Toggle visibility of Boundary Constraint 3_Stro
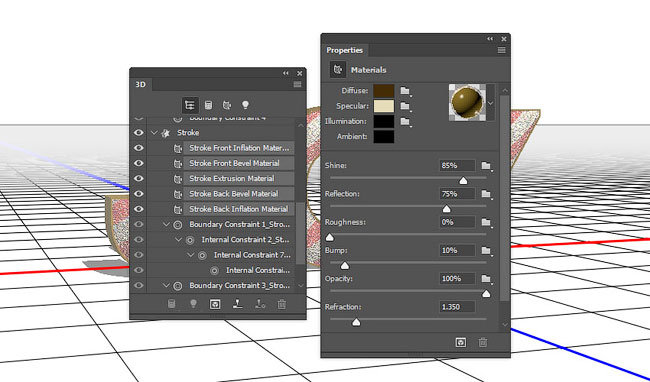Screen dimensions: 650x382 tap(138, 285)
